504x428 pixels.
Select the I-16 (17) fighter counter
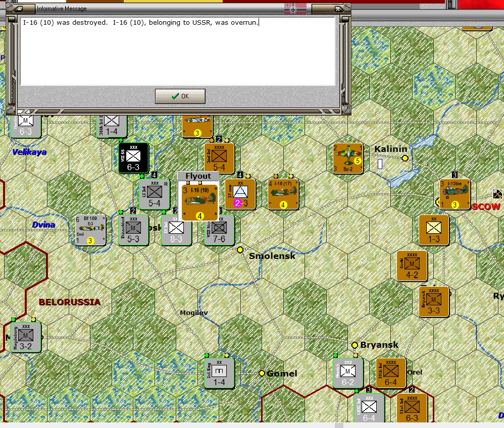point(283,194)
